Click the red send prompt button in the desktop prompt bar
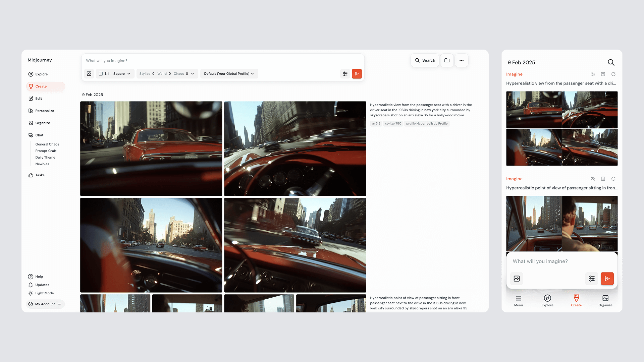Viewport: 644px width, 362px height. pyautogui.click(x=357, y=74)
